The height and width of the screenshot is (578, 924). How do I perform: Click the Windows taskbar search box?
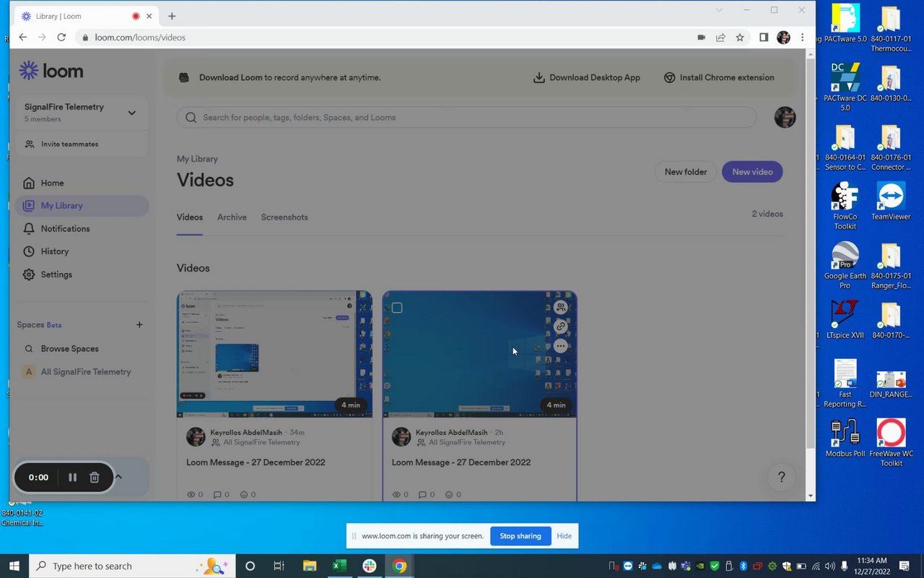pyautogui.click(x=132, y=566)
